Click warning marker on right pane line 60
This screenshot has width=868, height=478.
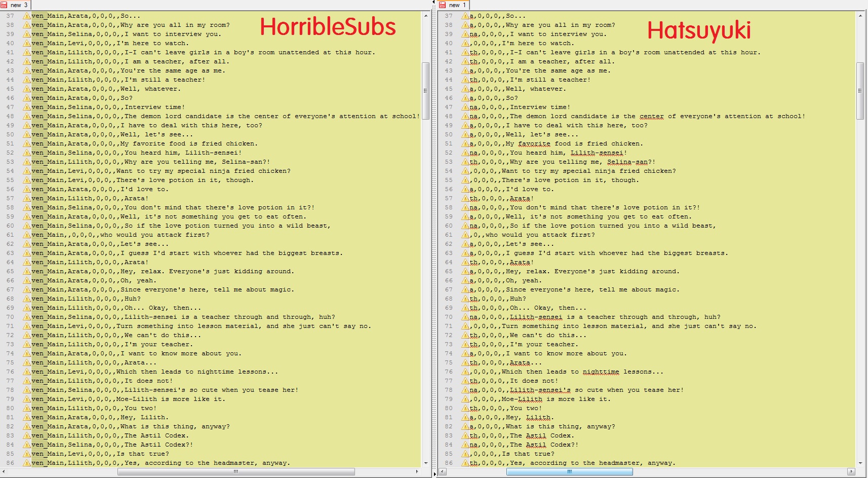(x=465, y=226)
